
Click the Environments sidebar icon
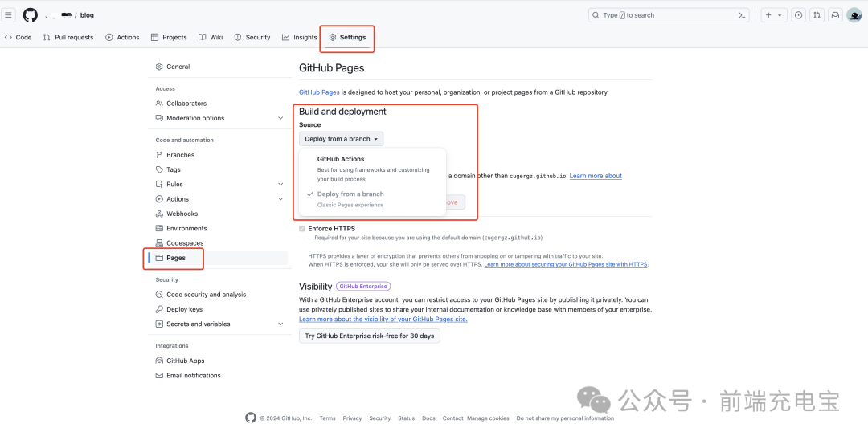159,229
